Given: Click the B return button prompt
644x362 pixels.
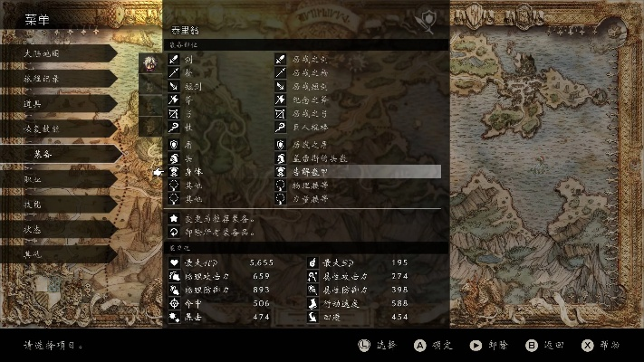Looking at the screenshot, I should (x=545, y=345).
